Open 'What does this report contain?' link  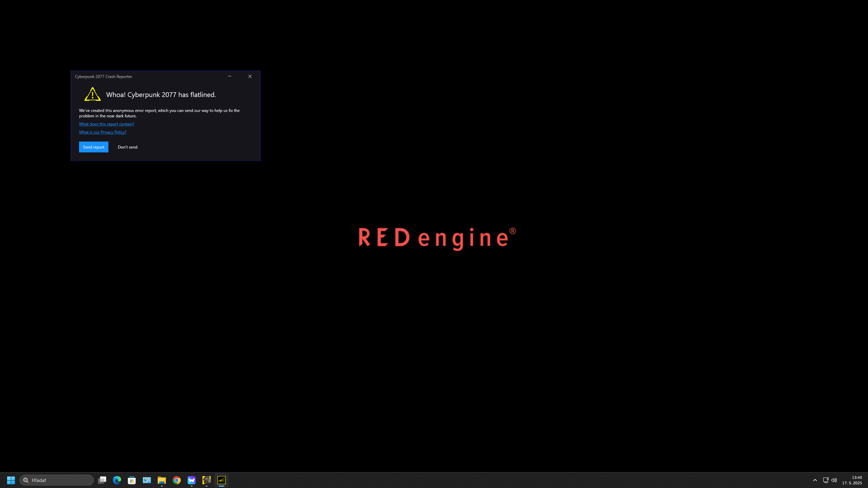107,124
